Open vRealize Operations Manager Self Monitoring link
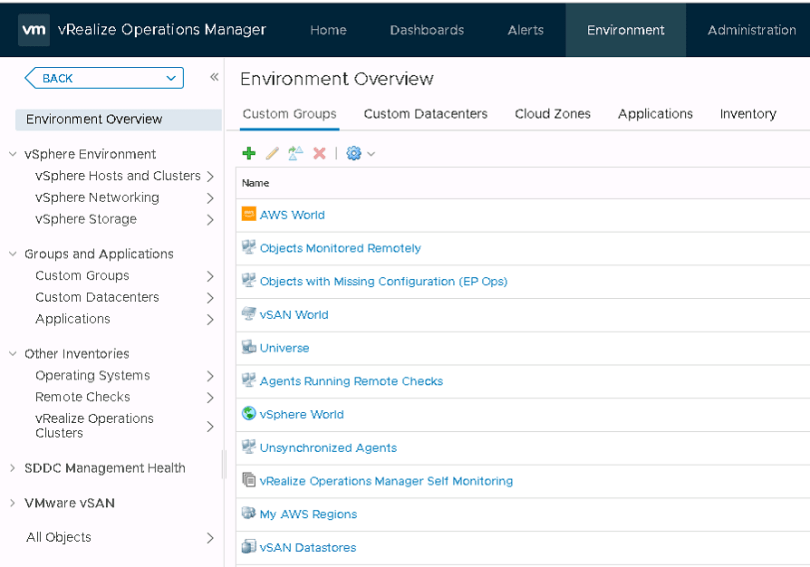Screen dimensions: 810x567 tap(386, 481)
